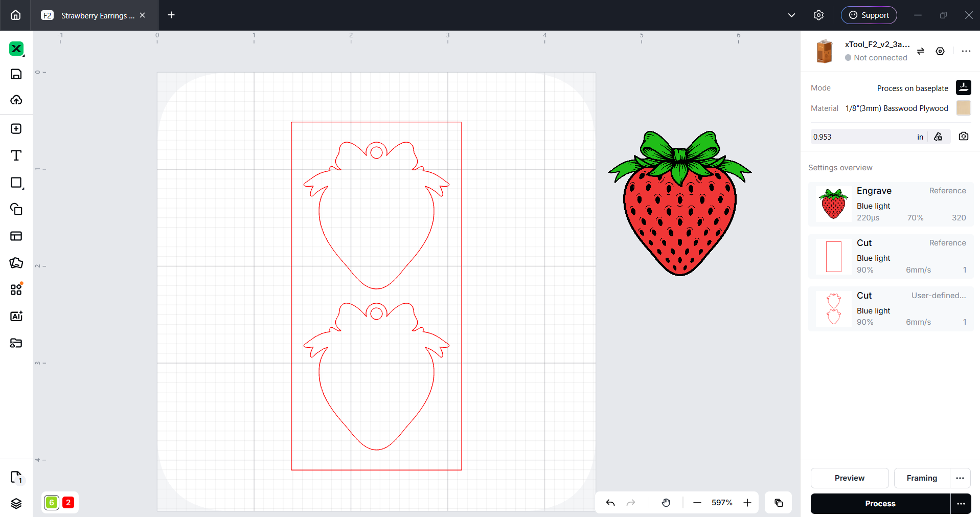Viewport: 980px width, 517px height.
Task: Open the layers panel icon
Action: (16, 503)
